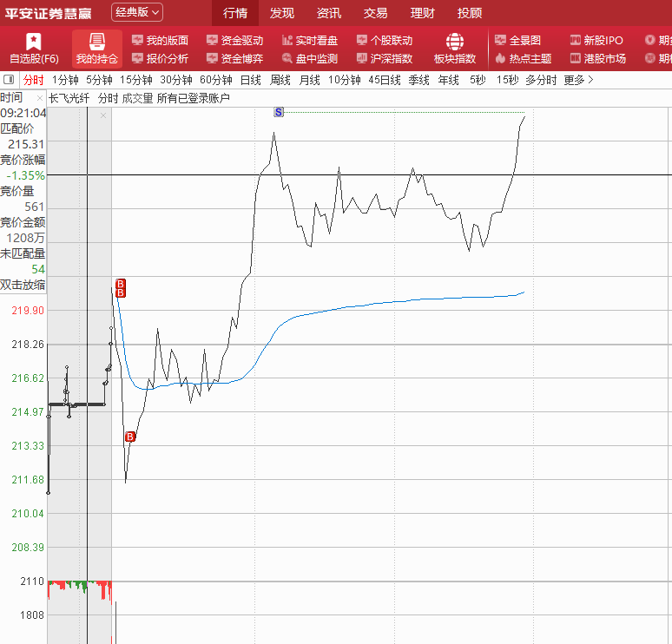Viewport: 672px width, 644px height.
Task: Open 资金博弈 tool
Action: 235,58
